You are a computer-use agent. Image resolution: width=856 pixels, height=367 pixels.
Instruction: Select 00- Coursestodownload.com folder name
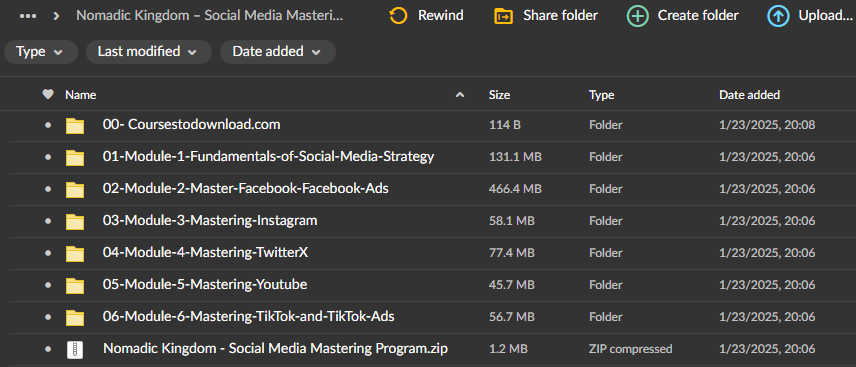tap(192, 125)
